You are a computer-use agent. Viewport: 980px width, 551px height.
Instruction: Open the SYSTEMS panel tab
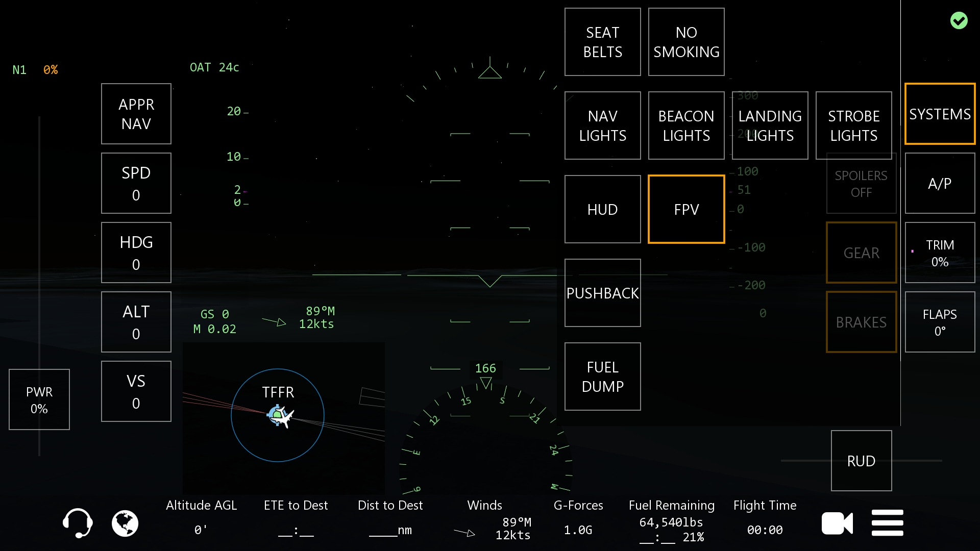pos(940,114)
